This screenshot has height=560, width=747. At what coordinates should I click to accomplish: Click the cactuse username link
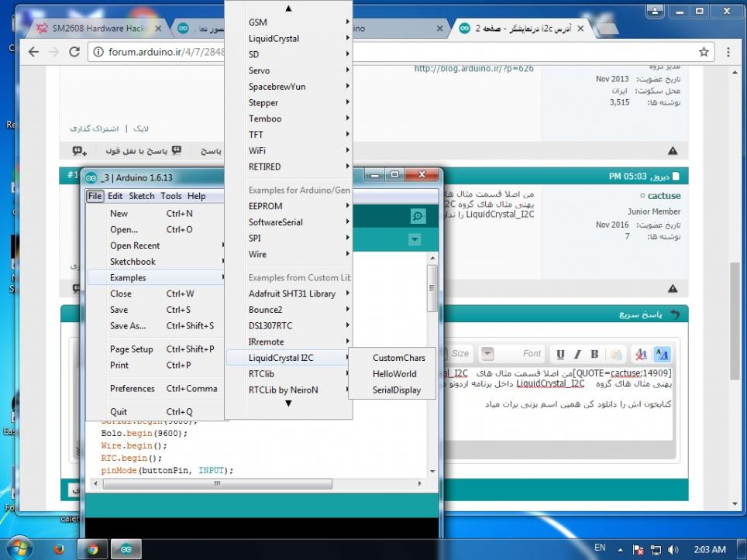pos(663,196)
